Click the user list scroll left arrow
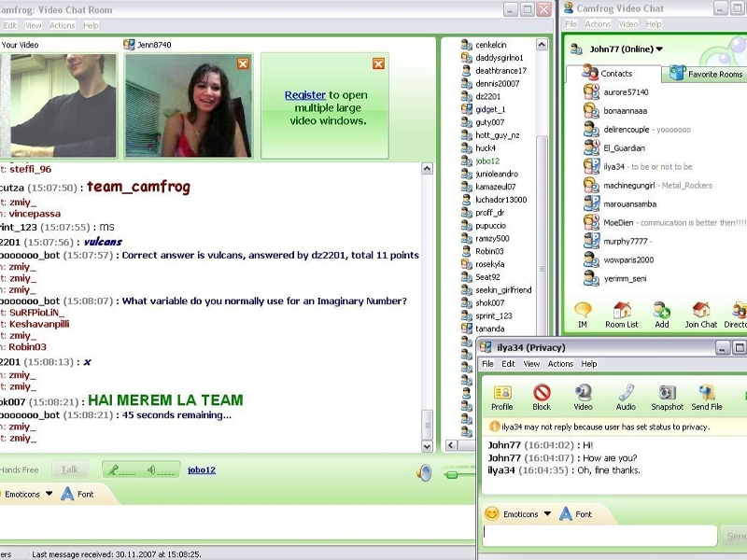The image size is (747, 560). (451, 445)
